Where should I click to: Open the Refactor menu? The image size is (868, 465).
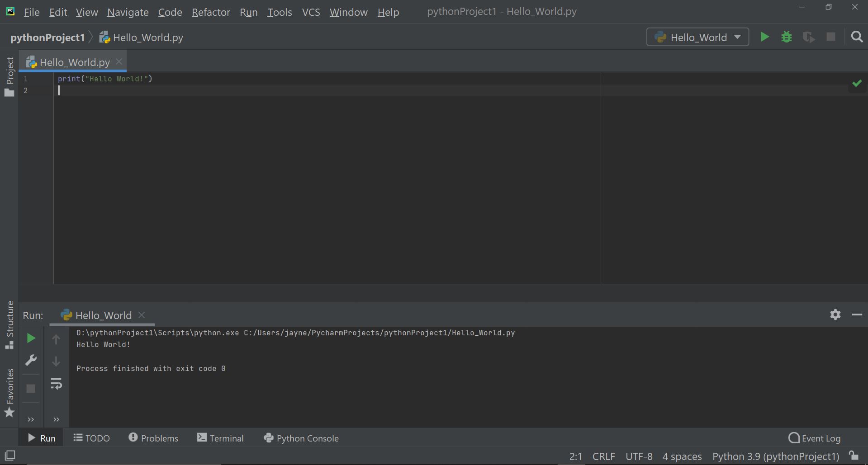211,12
